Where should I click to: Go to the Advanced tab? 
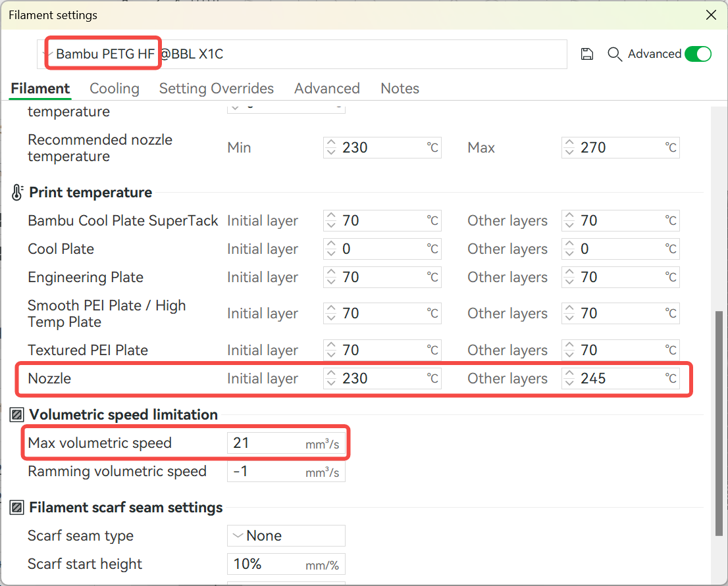(x=327, y=88)
